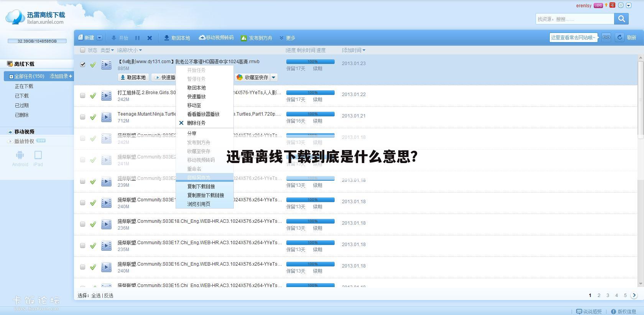644x315 pixels.
Task: Check the Teenage.Mutant.Ninja task checkbox
Action: click(82, 117)
